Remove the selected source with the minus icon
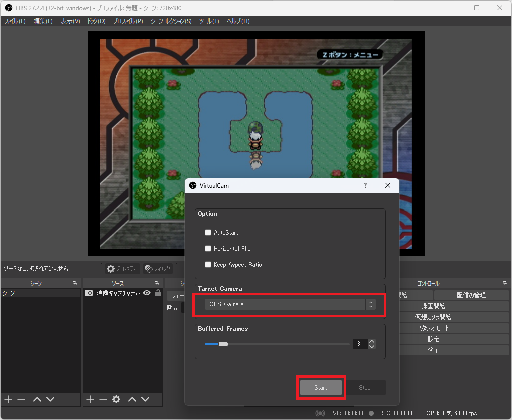The width and height of the screenshot is (512, 420). click(x=103, y=399)
